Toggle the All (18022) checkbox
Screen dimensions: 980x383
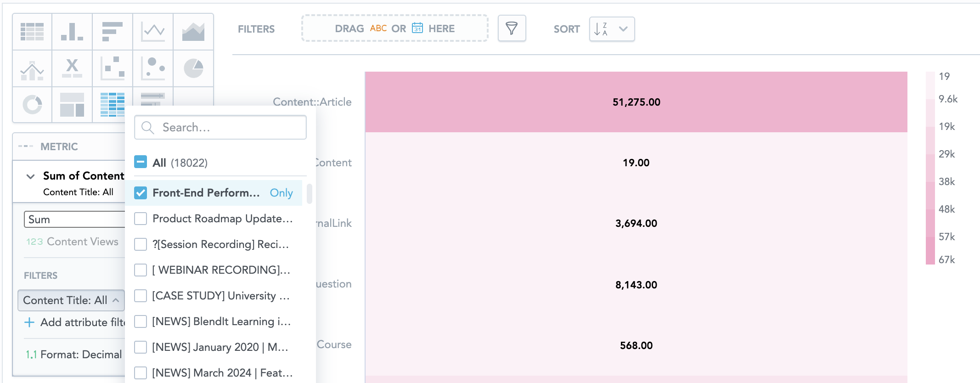point(141,162)
